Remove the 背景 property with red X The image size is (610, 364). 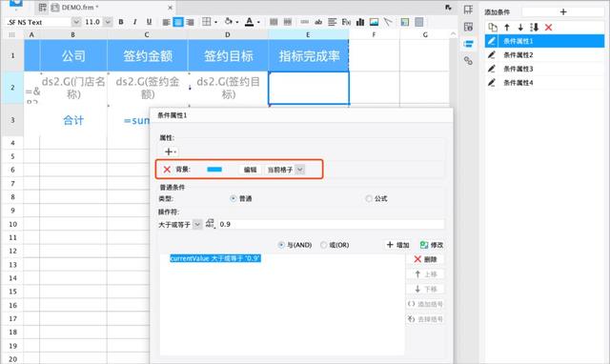tap(167, 170)
